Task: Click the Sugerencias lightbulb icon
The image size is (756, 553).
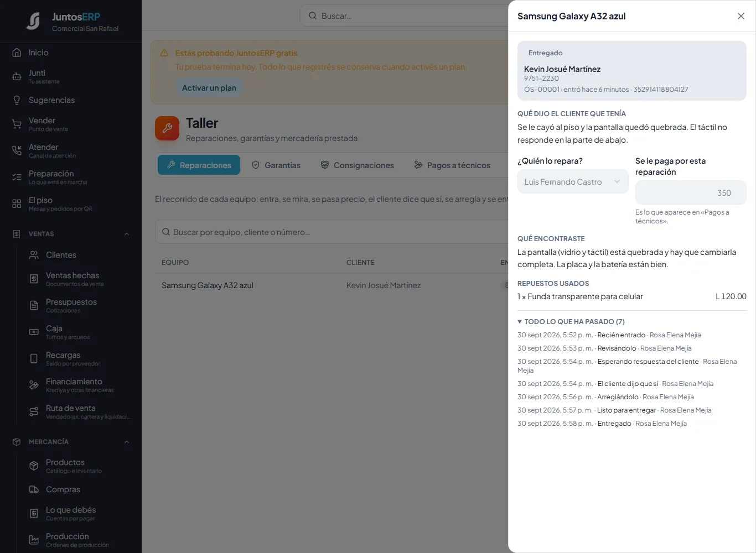Action: [x=17, y=100]
